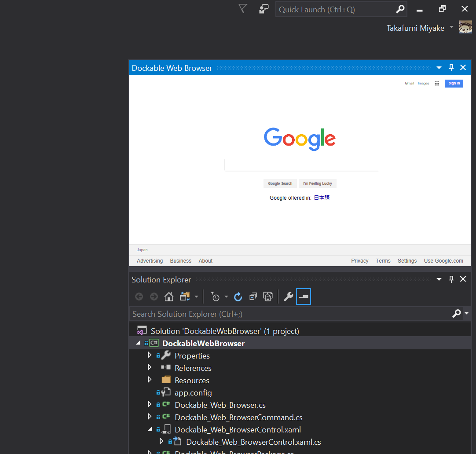This screenshot has height=454, width=476.
Task: Open the About footer link
Action: [205, 261]
